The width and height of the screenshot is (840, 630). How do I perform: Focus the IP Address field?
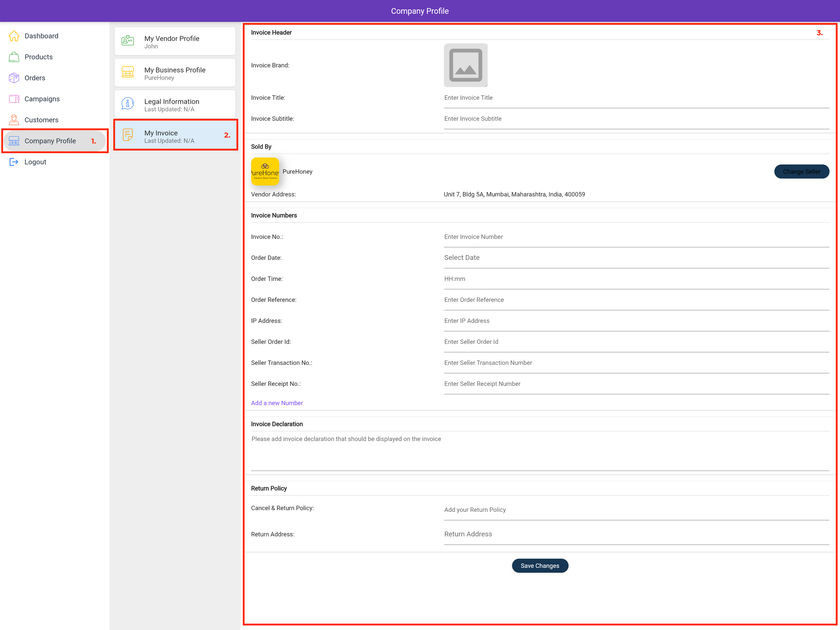click(637, 321)
